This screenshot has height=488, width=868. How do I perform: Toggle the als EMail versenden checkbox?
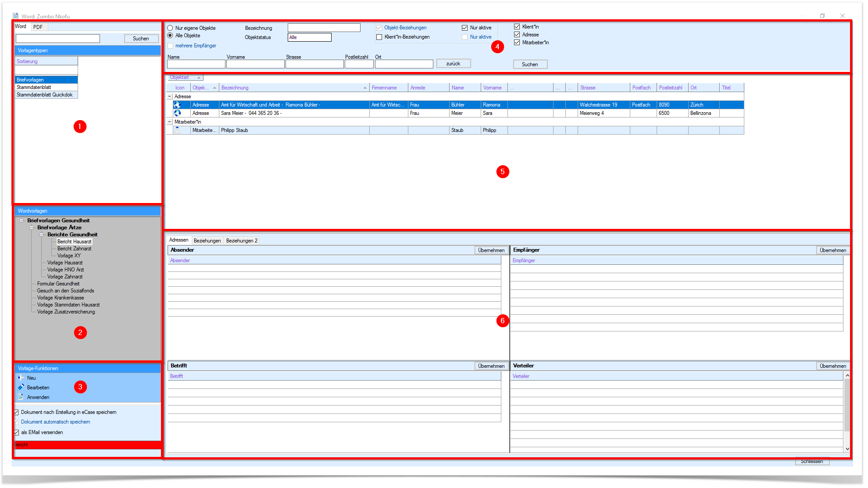tap(16, 432)
